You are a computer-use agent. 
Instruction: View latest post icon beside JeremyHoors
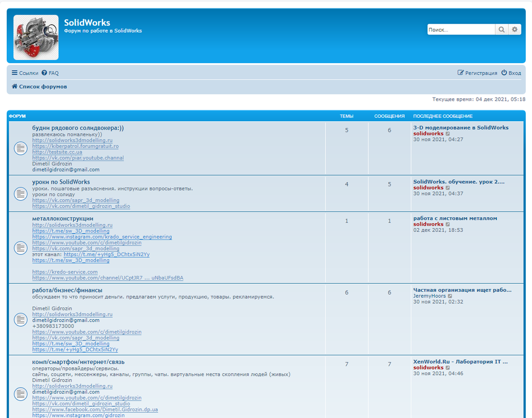point(450,296)
